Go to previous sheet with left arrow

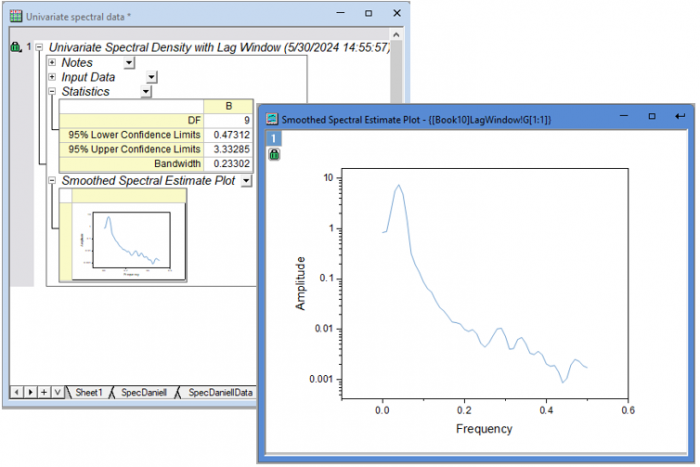pyautogui.click(x=17, y=392)
